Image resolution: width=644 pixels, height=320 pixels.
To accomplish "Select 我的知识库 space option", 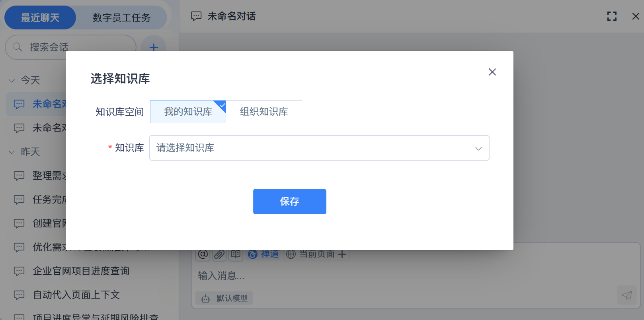I will coord(188,112).
